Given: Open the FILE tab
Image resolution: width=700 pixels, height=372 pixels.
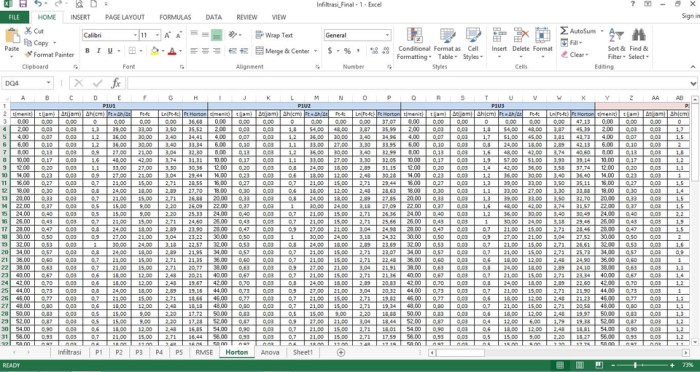Looking at the screenshot, I should [x=14, y=17].
